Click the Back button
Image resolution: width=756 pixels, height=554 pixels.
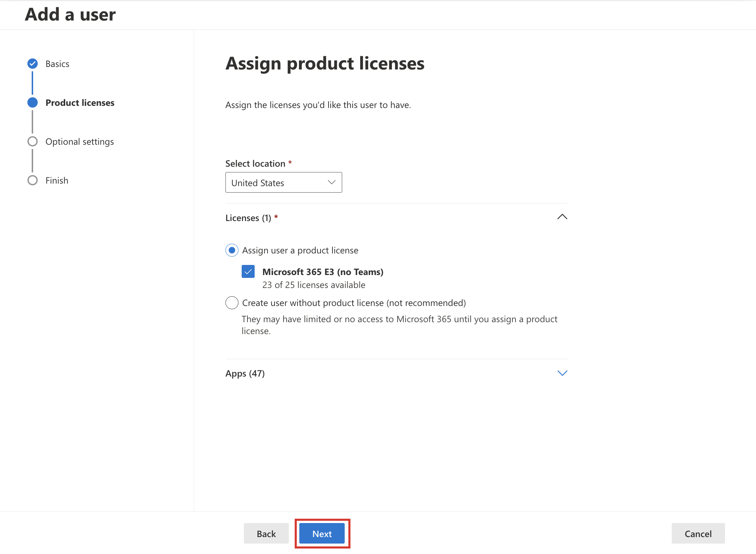click(x=266, y=534)
